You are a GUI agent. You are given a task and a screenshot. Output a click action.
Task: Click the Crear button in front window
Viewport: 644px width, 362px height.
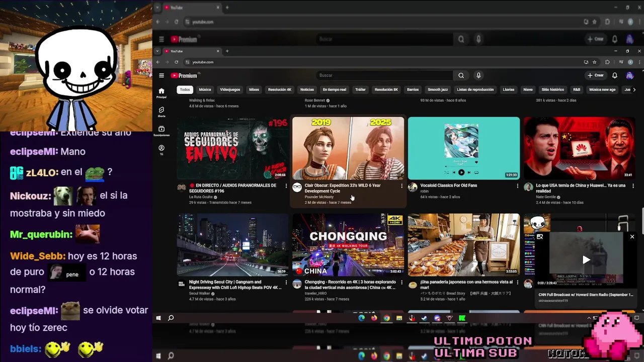(x=596, y=75)
